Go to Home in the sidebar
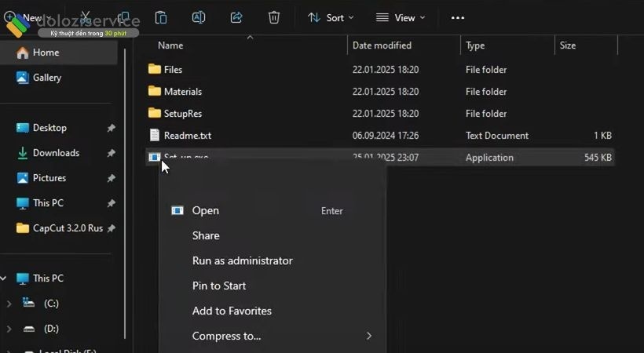The image size is (644, 353). pos(59,53)
